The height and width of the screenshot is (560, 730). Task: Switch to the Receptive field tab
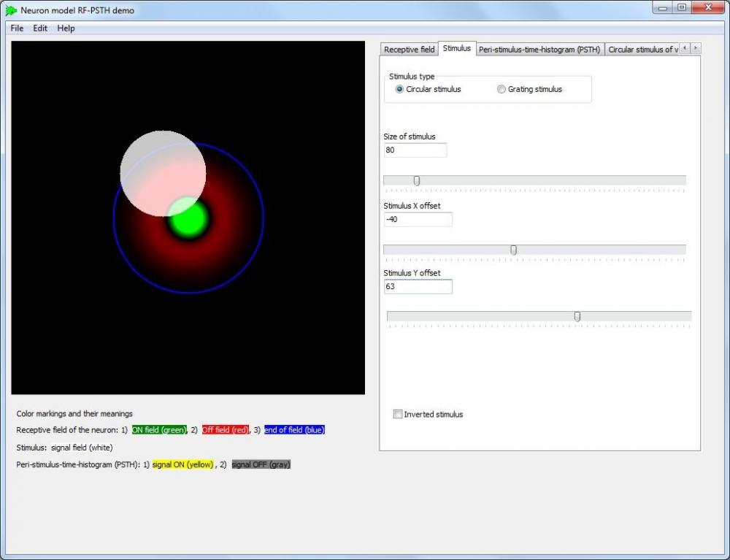[x=408, y=49]
